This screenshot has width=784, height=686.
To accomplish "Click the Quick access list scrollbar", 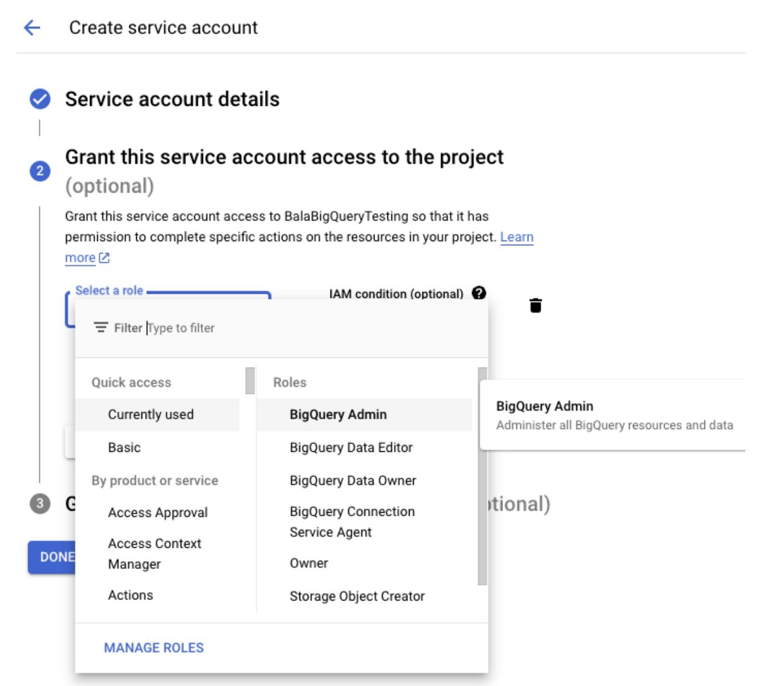I will pos(250,380).
